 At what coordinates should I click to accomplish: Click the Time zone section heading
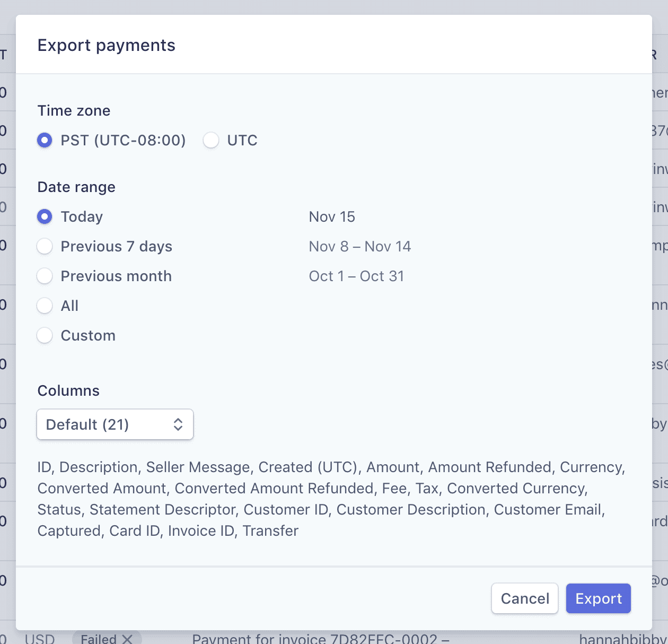click(x=74, y=110)
